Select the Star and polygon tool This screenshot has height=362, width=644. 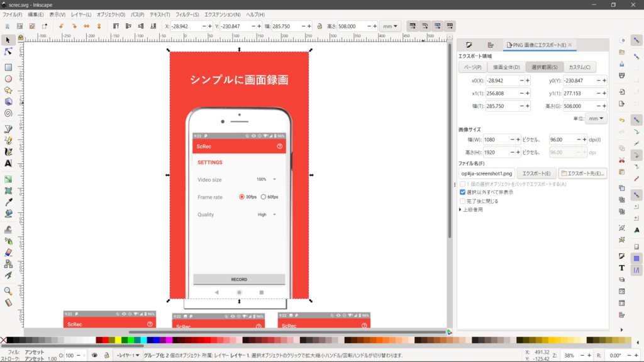click(8, 90)
